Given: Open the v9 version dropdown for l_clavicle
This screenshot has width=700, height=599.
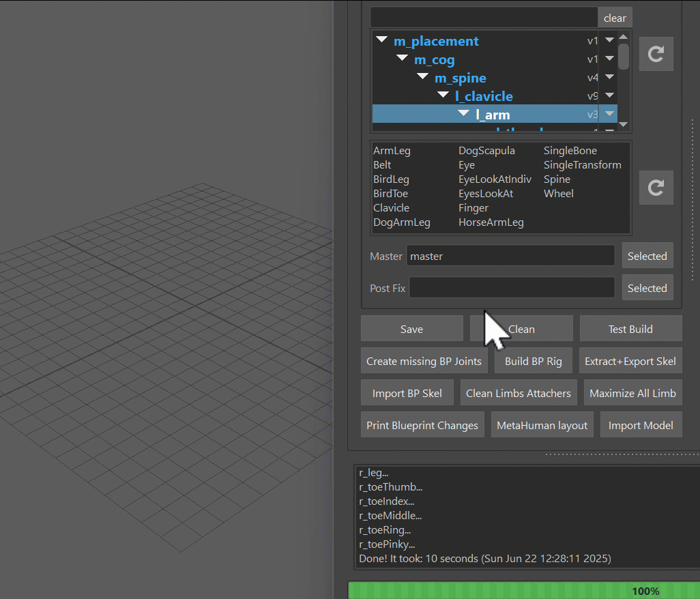Looking at the screenshot, I should click(609, 95).
